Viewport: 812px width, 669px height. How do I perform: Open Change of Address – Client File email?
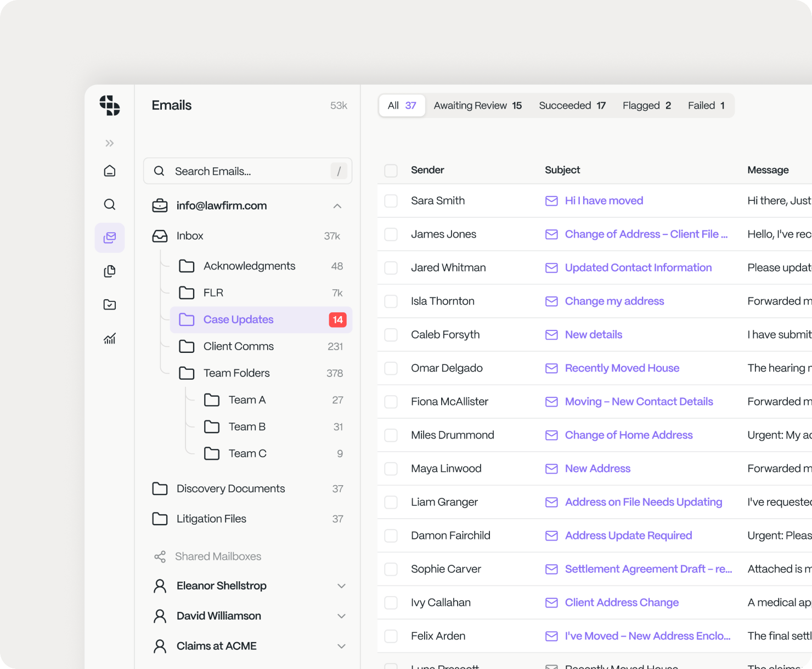pyautogui.click(x=646, y=234)
